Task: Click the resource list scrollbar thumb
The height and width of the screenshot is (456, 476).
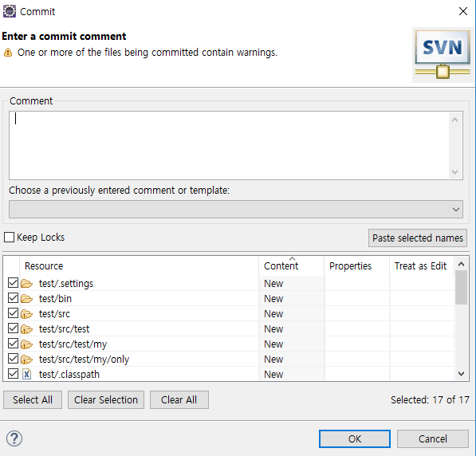Action: (x=461, y=287)
